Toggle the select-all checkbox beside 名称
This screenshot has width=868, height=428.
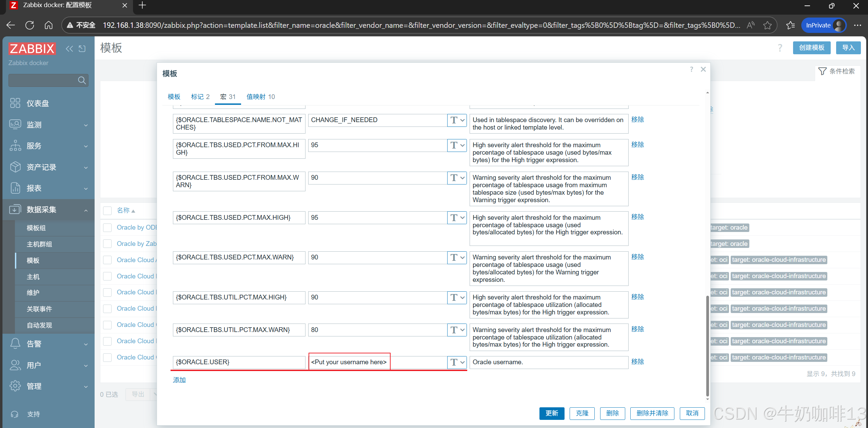[107, 211]
